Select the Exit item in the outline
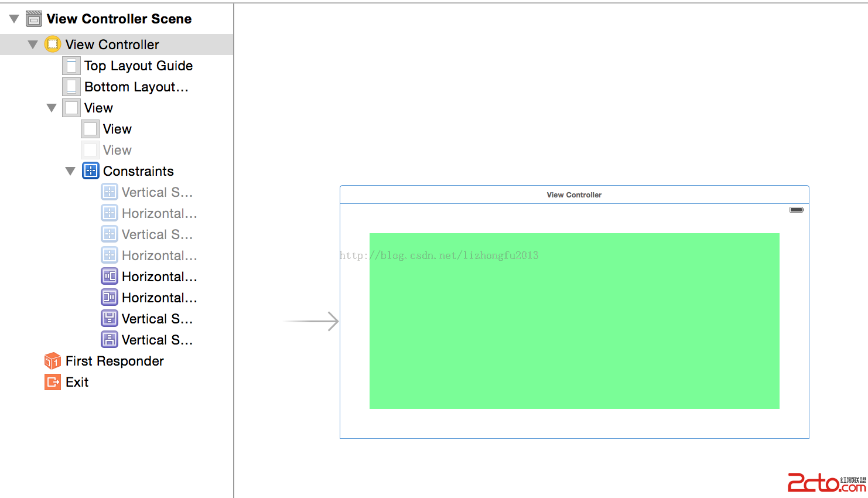Viewport: 868px width, 498px height. [x=77, y=382]
